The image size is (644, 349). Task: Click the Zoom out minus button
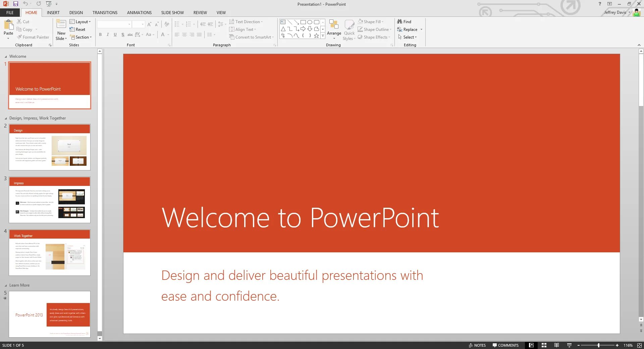(579, 345)
